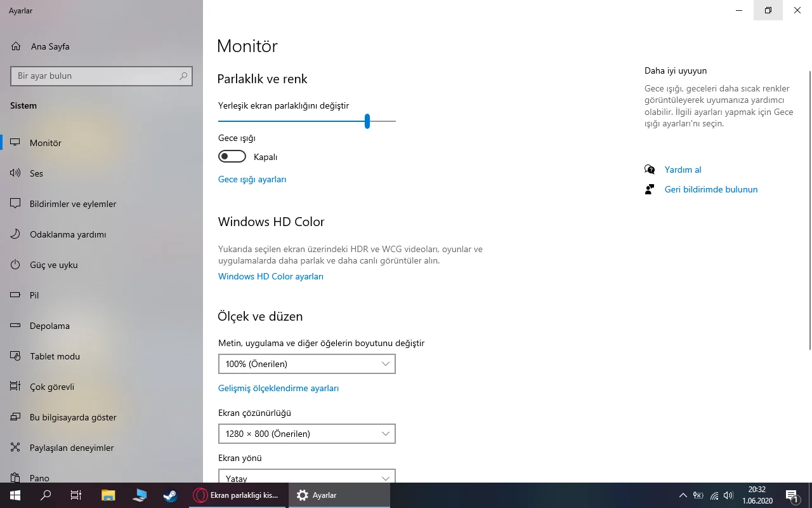Open taskbar search magnifier
Image resolution: width=812 pixels, height=508 pixels.
pyautogui.click(x=46, y=495)
